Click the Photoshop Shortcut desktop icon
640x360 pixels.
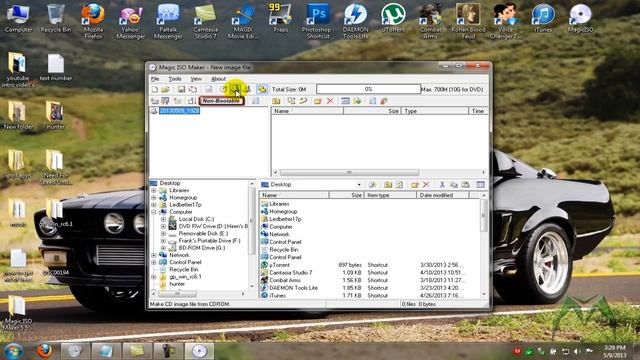(318, 21)
